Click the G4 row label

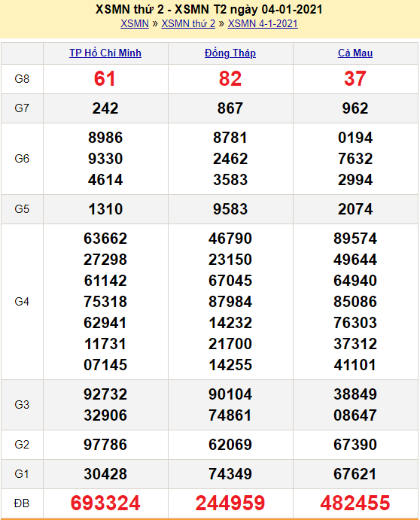(x=22, y=302)
